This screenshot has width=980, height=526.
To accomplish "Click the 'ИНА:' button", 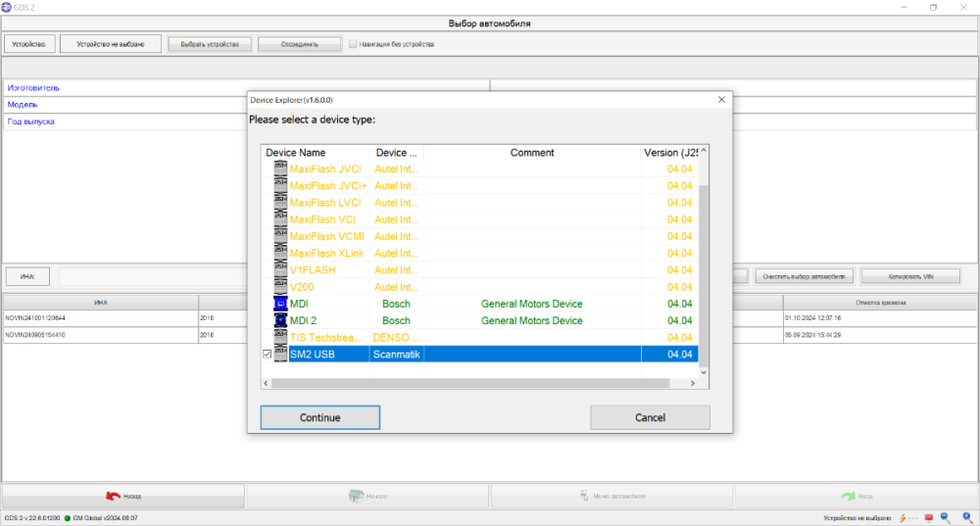I will 27,276.
